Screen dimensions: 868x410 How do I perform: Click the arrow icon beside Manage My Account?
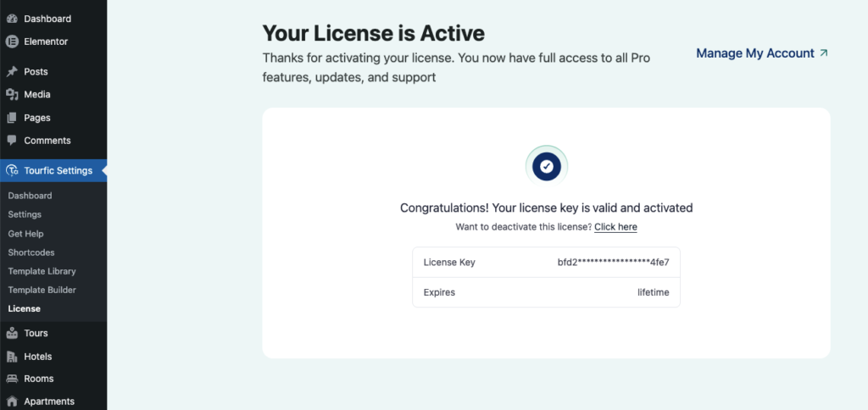[824, 53]
